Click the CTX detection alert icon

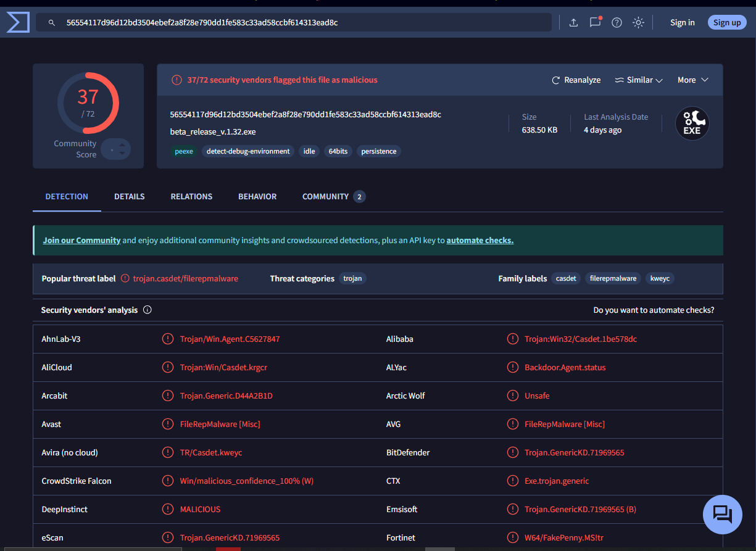tap(512, 481)
